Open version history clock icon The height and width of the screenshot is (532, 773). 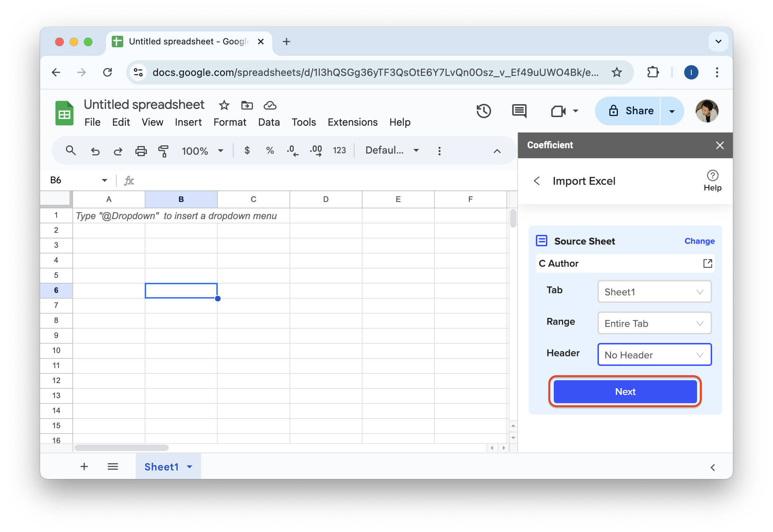484,111
